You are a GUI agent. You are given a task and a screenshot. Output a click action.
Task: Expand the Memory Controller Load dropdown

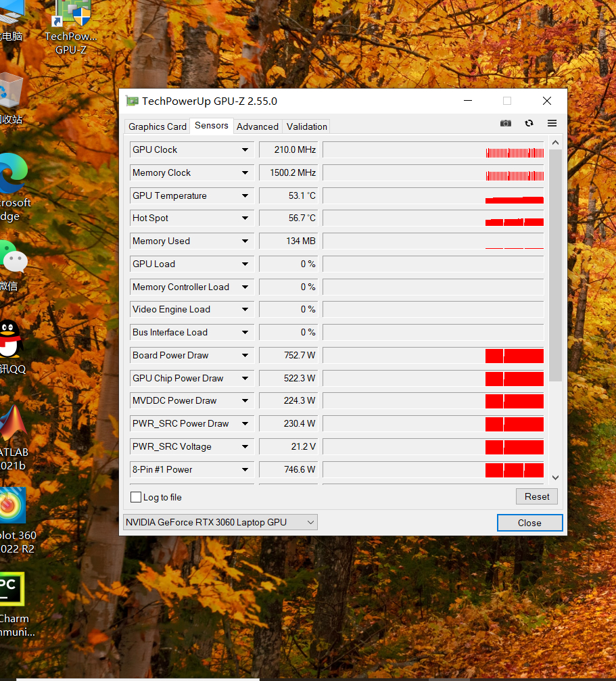click(x=245, y=287)
